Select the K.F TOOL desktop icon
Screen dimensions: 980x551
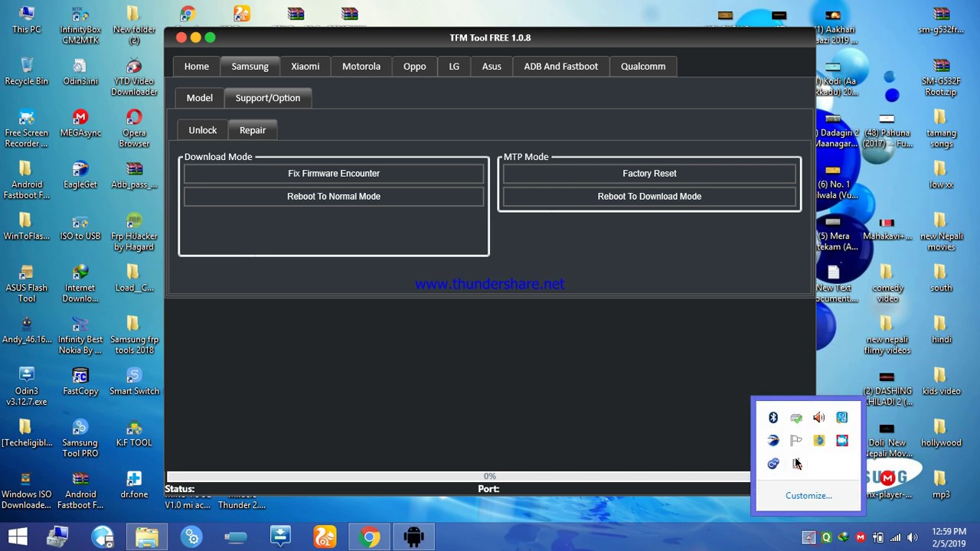(x=134, y=433)
